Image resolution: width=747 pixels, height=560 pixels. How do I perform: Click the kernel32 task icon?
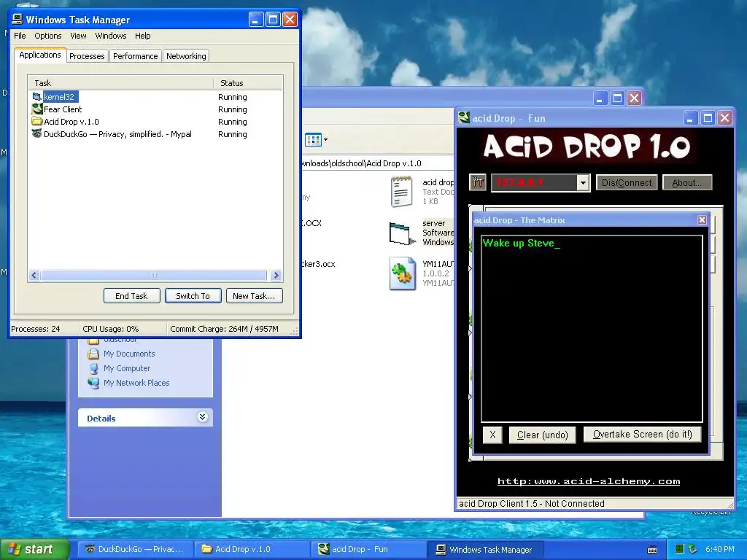coord(36,97)
